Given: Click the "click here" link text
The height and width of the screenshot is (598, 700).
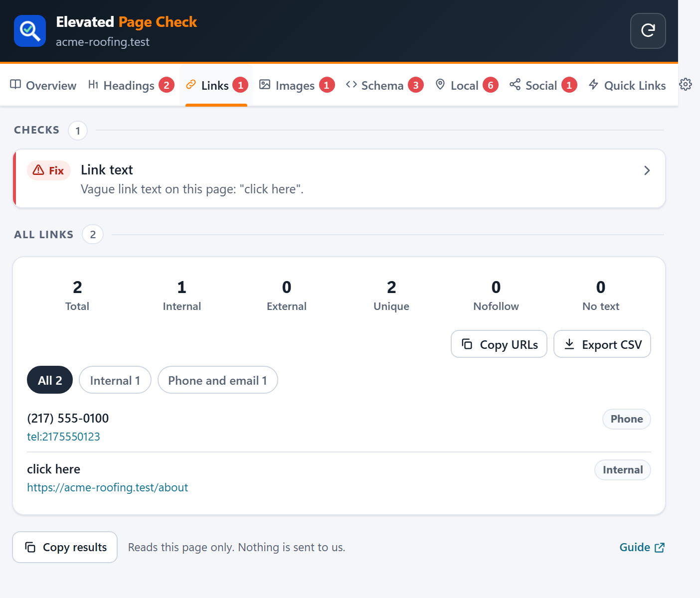Looking at the screenshot, I should [53, 469].
